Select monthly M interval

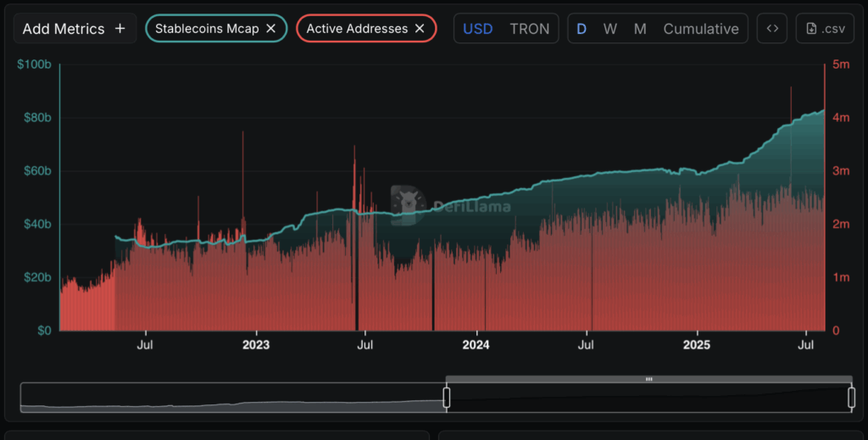640,29
